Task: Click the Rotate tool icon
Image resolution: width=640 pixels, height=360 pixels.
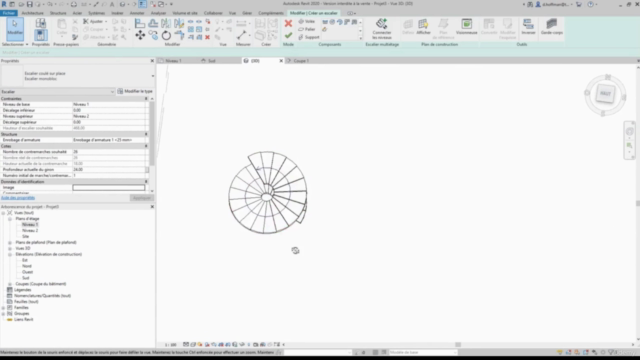Action: click(x=166, y=36)
